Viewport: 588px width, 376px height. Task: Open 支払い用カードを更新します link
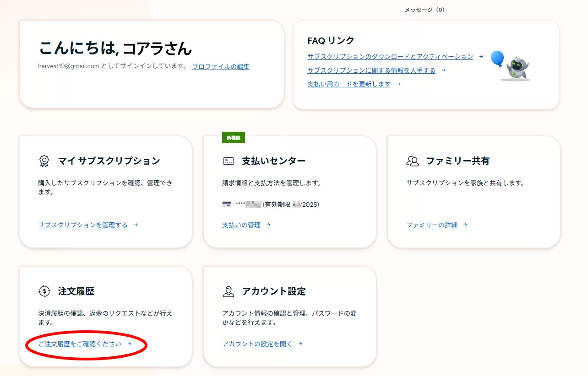coord(349,84)
